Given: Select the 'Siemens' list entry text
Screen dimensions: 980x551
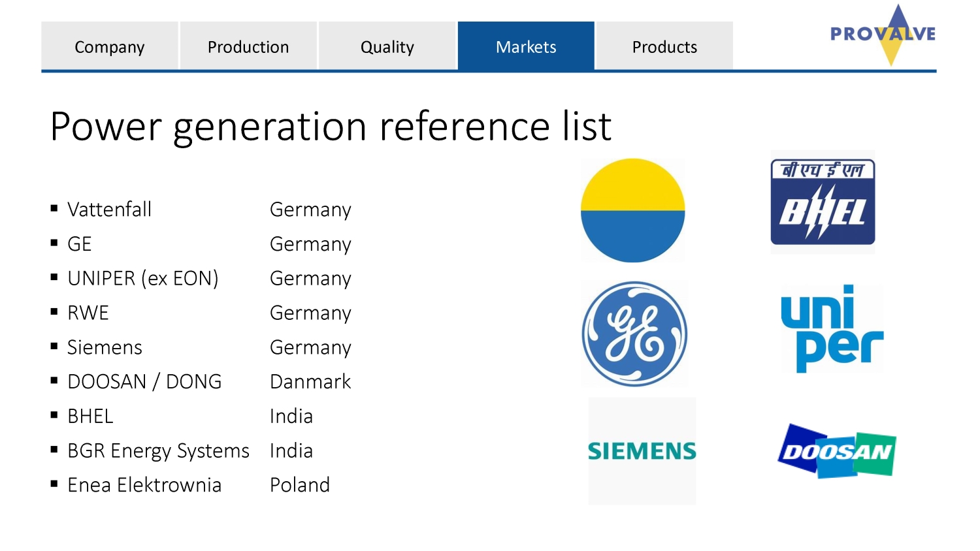Looking at the screenshot, I should click(105, 347).
